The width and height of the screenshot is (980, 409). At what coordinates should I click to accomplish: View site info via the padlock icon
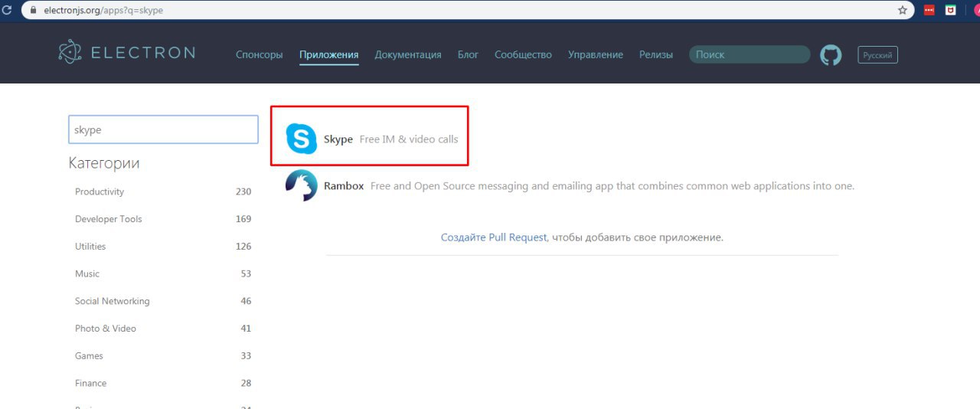[33, 11]
